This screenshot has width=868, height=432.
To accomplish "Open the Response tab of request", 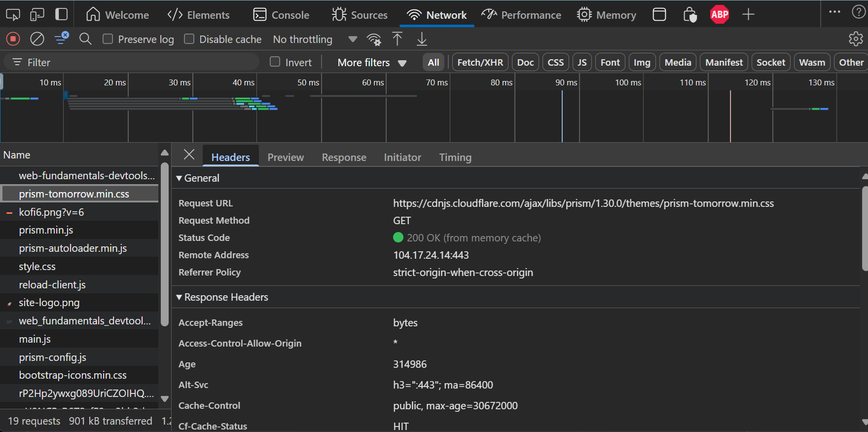I will pyautogui.click(x=344, y=157).
